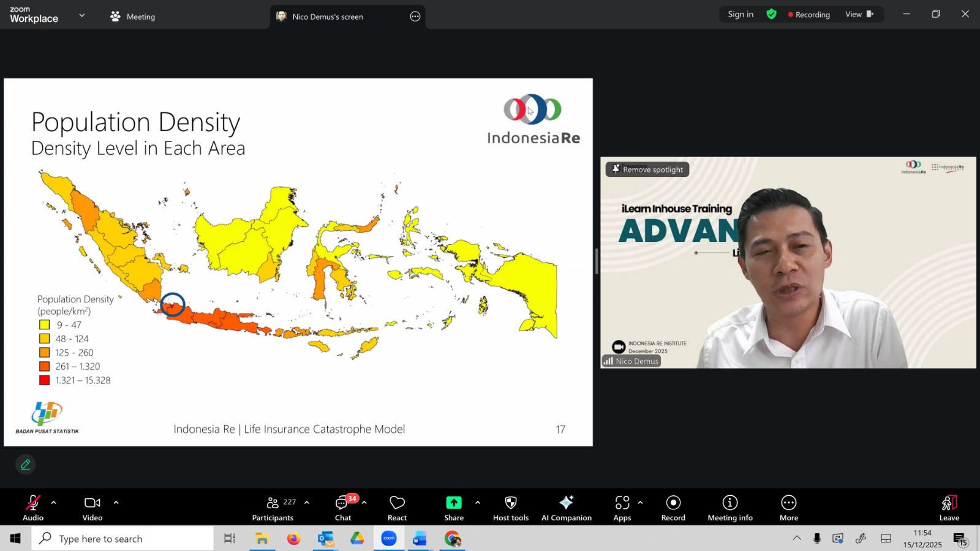
Task: Click the Windows taskbar search box
Action: (x=123, y=539)
